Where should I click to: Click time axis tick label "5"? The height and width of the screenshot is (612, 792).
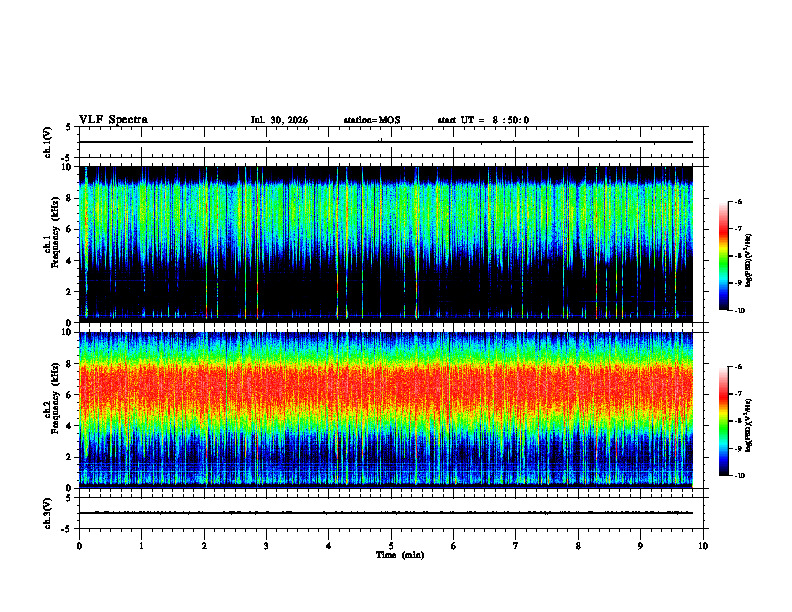click(x=391, y=546)
